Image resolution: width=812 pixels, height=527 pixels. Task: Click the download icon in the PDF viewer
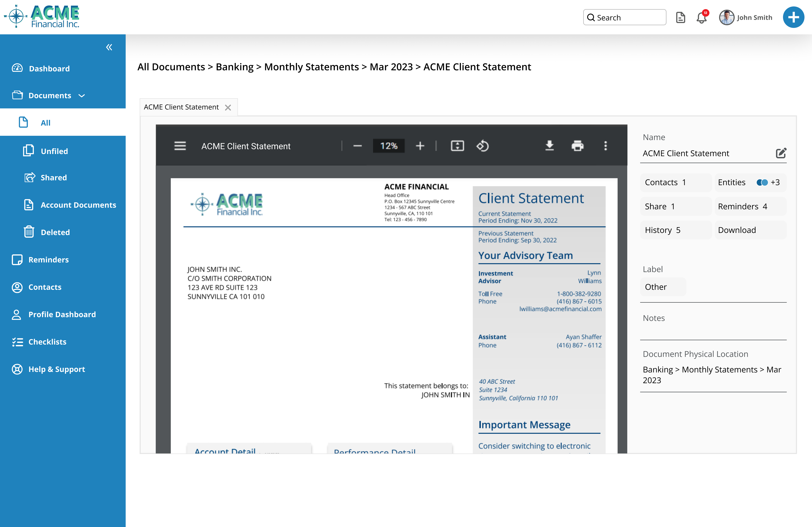coord(550,146)
